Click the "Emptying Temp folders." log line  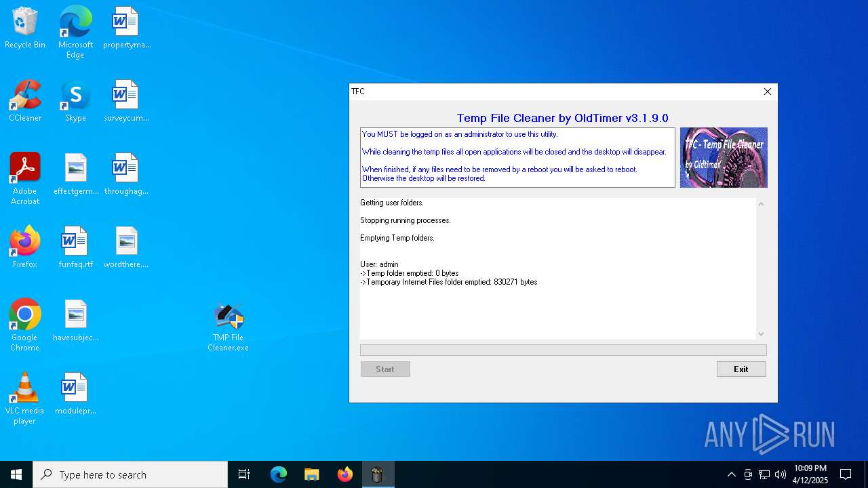(397, 238)
